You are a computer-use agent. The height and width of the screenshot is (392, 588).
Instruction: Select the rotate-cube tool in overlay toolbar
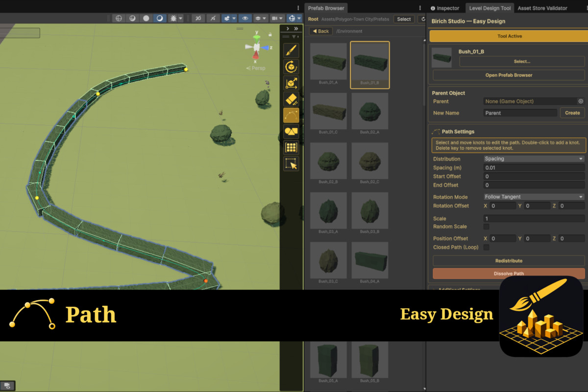point(291,67)
